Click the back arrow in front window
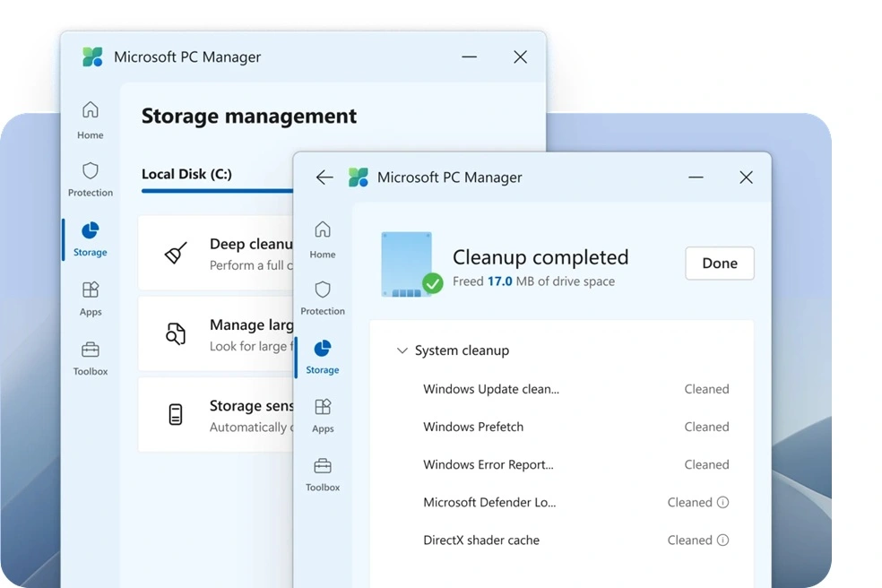This screenshot has height=588, width=882. [x=324, y=177]
